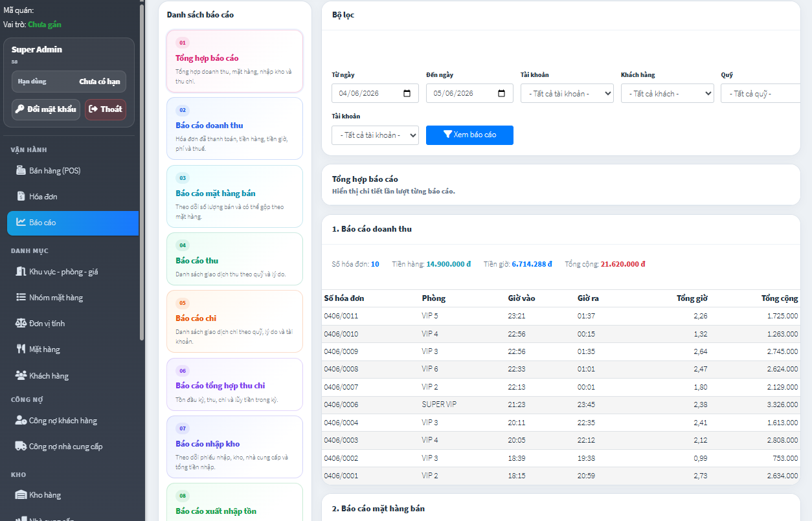
Task: Click the Thoát logout button
Action: [x=106, y=109]
